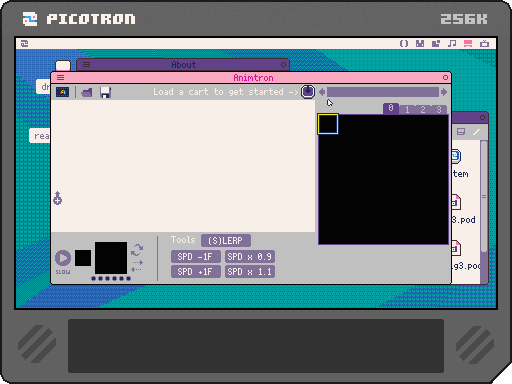This screenshot has height=384, width=512.
Task: Switch to sprite bank tab 1
Action: (x=407, y=110)
